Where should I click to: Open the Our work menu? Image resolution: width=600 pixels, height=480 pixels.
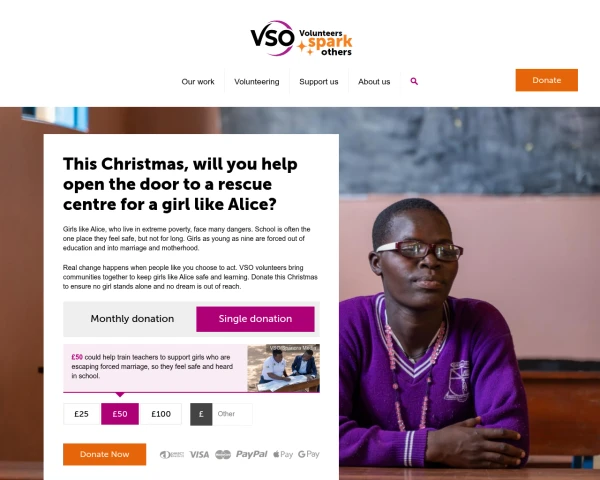pos(198,82)
